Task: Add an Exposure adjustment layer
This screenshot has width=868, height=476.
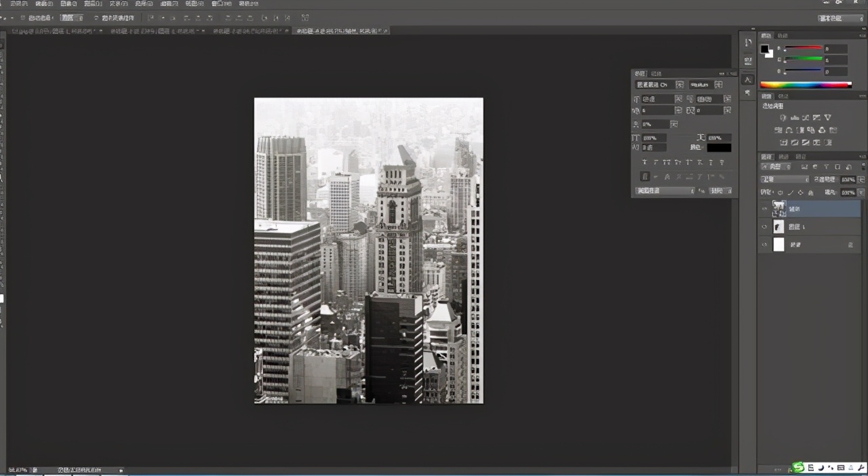Action: click(x=816, y=117)
